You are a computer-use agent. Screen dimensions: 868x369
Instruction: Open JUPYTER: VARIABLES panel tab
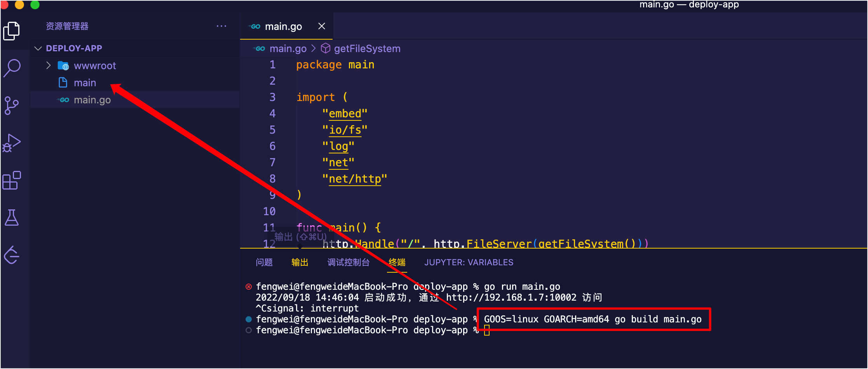[x=469, y=263]
